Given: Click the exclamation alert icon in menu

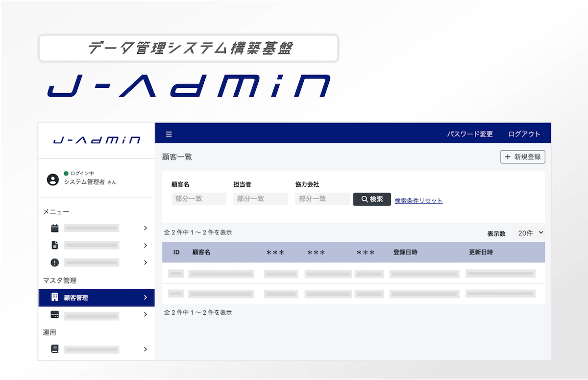Looking at the screenshot, I should click(54, 262).
